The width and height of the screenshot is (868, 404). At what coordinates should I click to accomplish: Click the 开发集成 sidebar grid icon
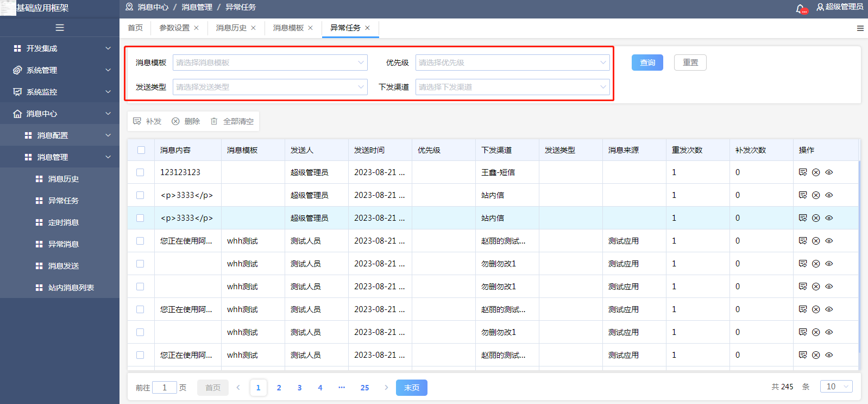(17, 48)
